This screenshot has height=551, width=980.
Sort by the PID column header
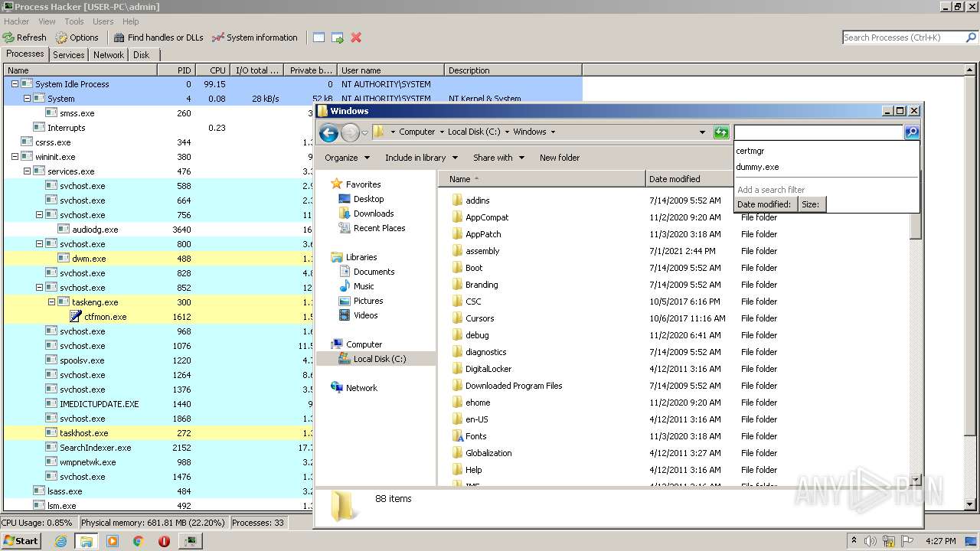point(177,70)
